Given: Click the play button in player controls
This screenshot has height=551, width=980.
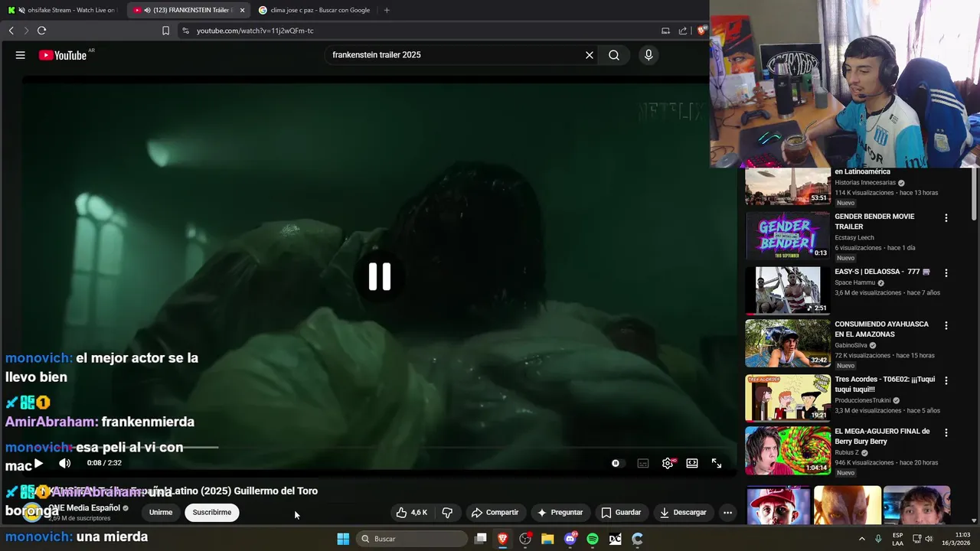Looking at the screenshot, I should (38, 463).
